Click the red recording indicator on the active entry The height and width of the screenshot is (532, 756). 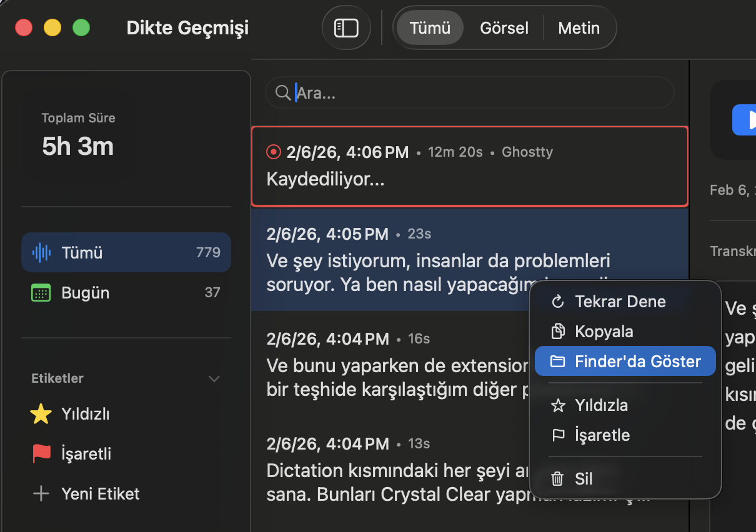click(273, 151)
